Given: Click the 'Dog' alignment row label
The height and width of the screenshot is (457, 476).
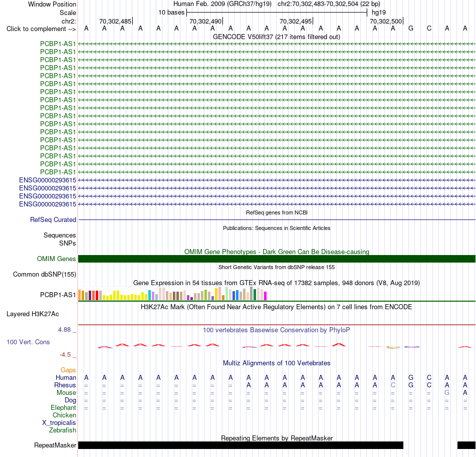Looking at the screenshot, I should [71, 400].
